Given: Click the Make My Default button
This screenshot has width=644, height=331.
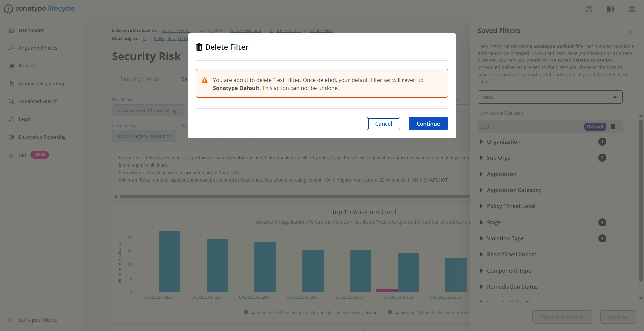Looking at the screenshot, I should click(x=562, y=317).
